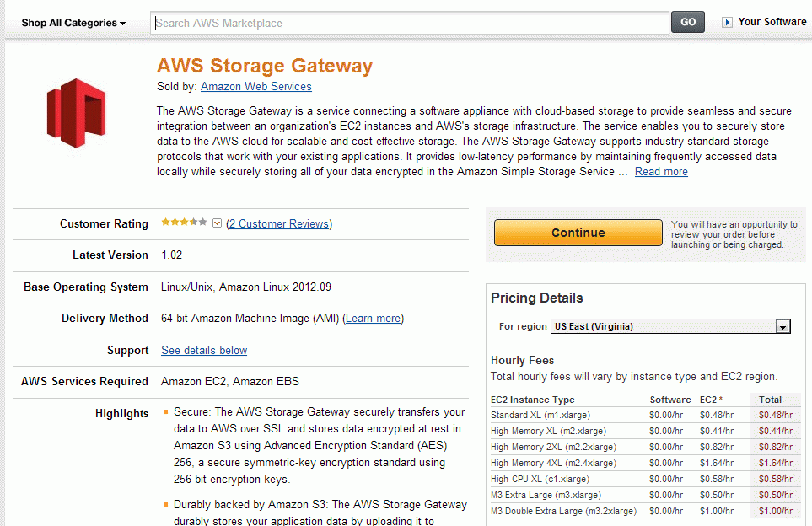This screenshot has height=526, width=812.
Task: Open the Your Software menu item
Action: coord(772,22)
